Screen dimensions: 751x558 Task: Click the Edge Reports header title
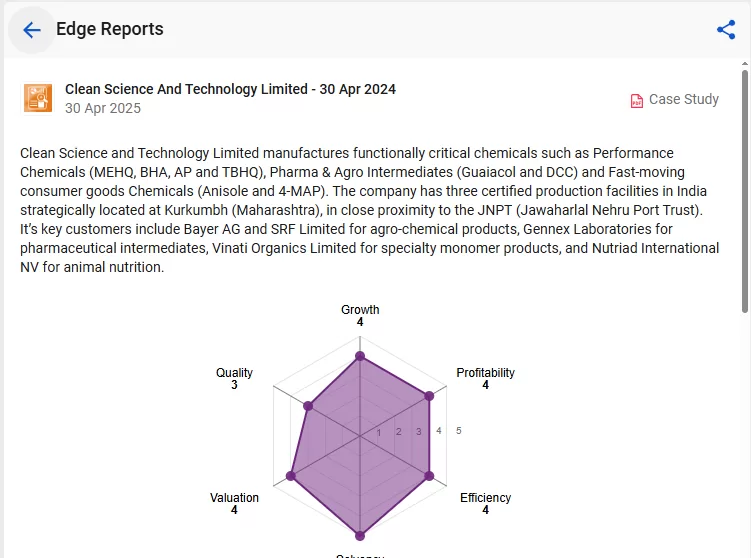pos(110,29)
